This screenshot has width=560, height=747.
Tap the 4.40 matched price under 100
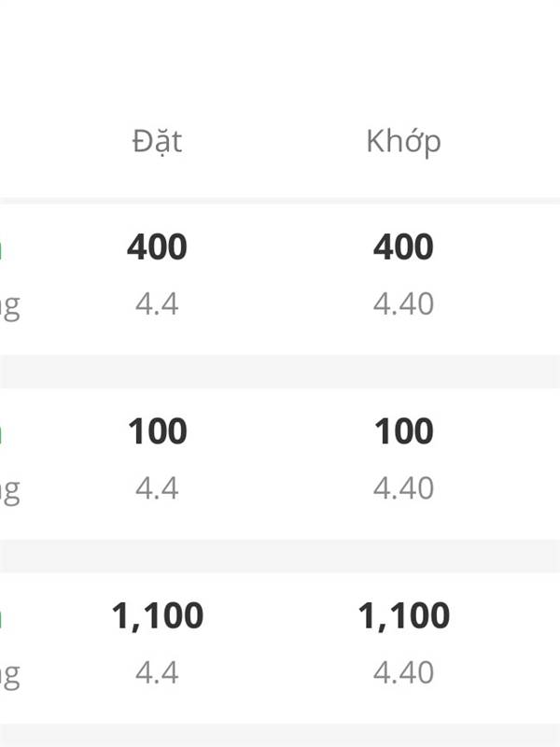tap(403, 488)
